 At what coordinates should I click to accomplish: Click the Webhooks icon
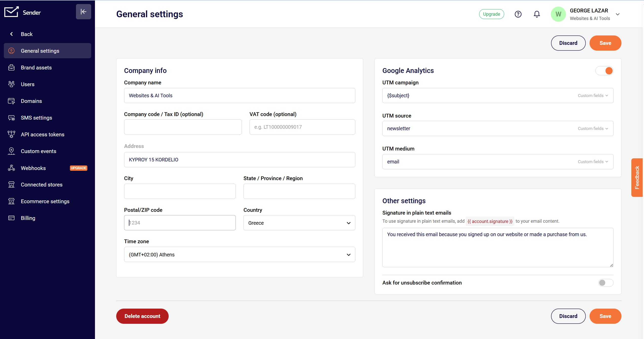click(x=11, y=168)
